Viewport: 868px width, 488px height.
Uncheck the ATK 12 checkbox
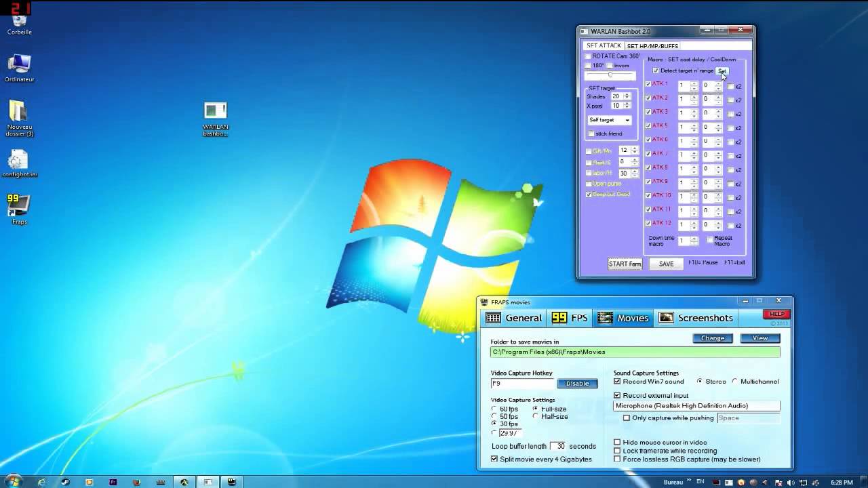648,223
